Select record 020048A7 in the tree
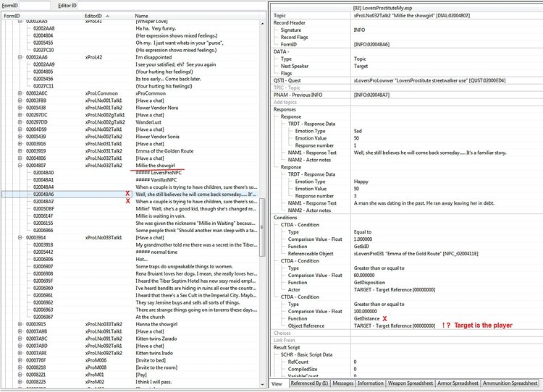Image resolution: width=543 pixels, height=392 pixels. point(130,201)
